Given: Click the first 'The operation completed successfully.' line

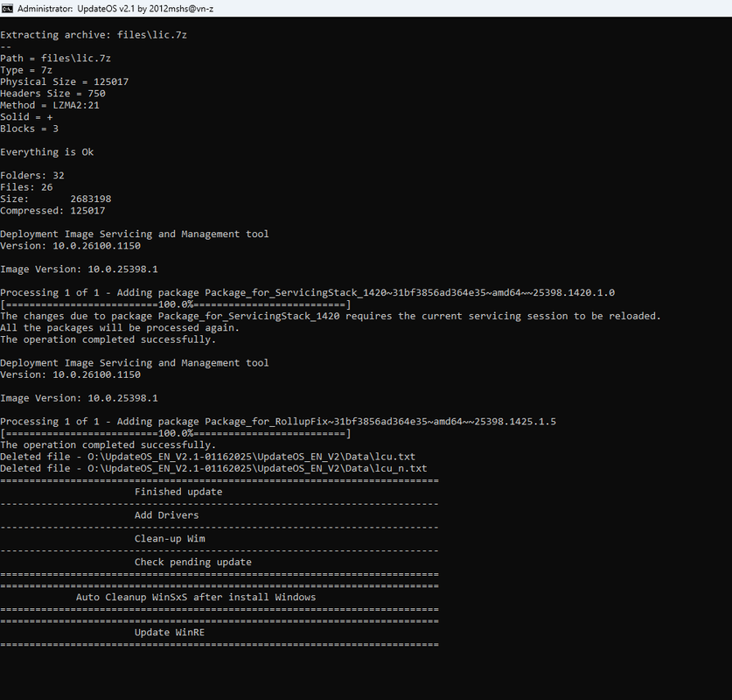Looking at the screenshot, I should (108, 339).
